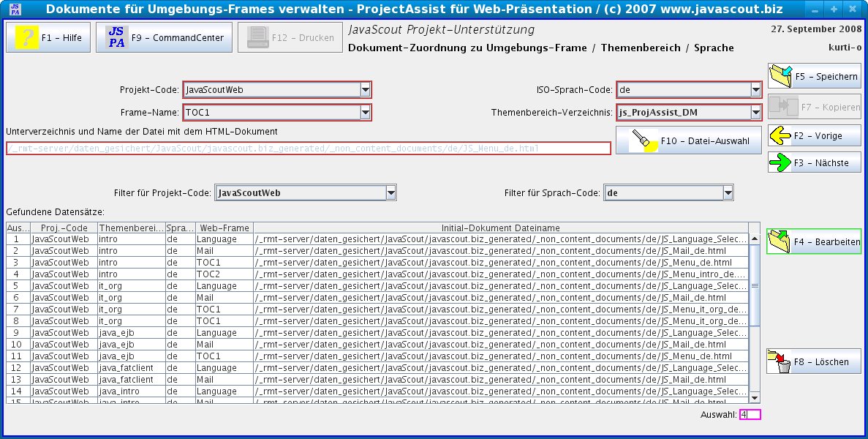Open the Filter für Sprach-Code dropdown
The image size is (868, 439).
[728, 193]
